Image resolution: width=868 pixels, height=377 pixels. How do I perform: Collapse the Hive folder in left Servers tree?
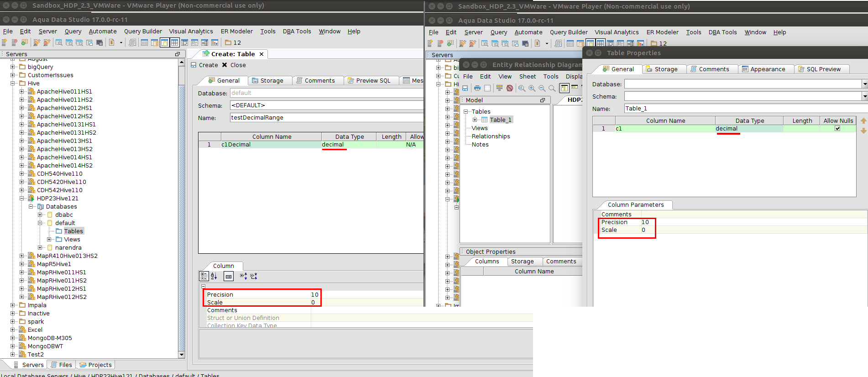coord(13,84)
